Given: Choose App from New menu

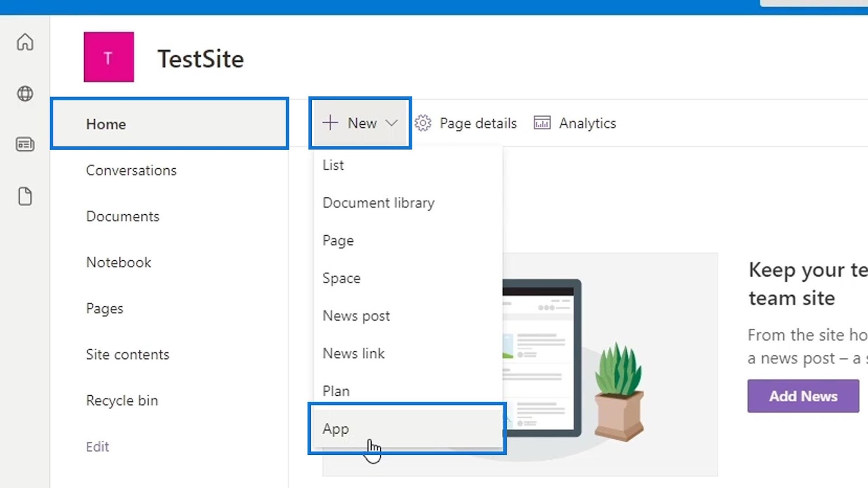Looking at the screenshot, I should point(408,428).
